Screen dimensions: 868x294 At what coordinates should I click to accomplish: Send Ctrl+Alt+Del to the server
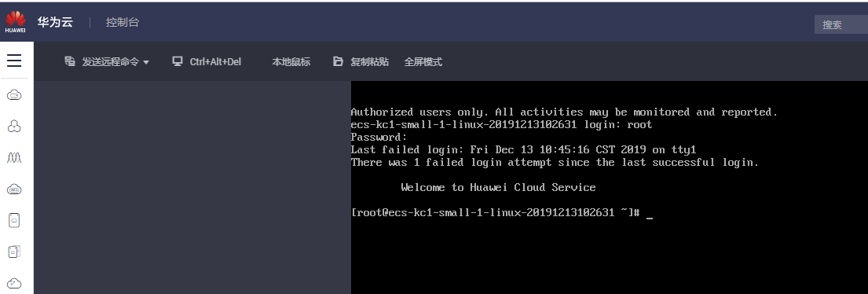[215, 62]
